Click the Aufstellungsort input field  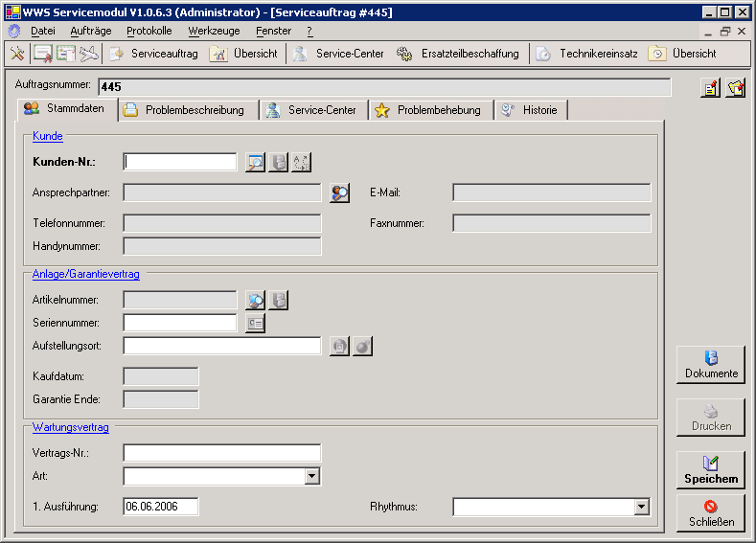coord(222,346)
